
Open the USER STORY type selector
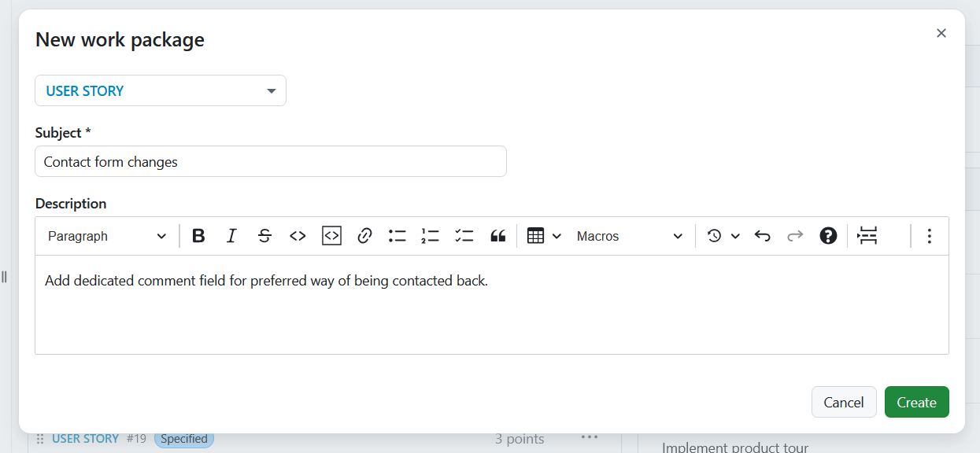(x=160, y=90)
